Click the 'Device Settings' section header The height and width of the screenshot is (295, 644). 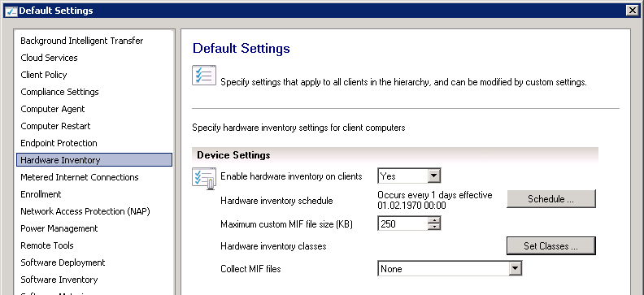[x=395, y=155]
